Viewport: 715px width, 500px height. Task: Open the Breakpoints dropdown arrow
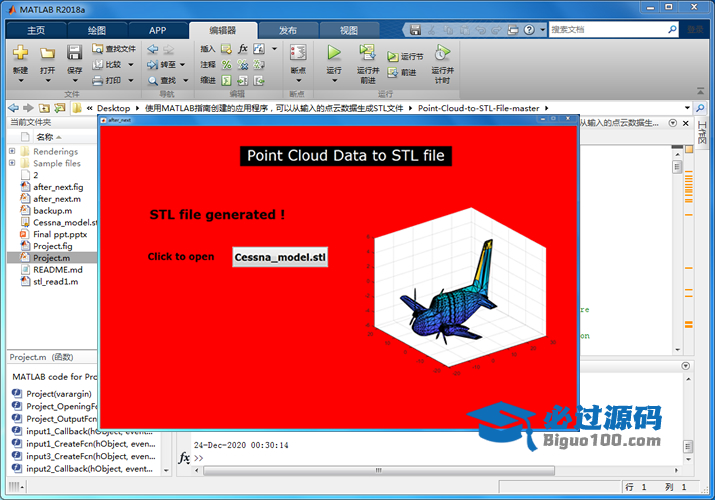pyautogui.click(x=299, y=81)
